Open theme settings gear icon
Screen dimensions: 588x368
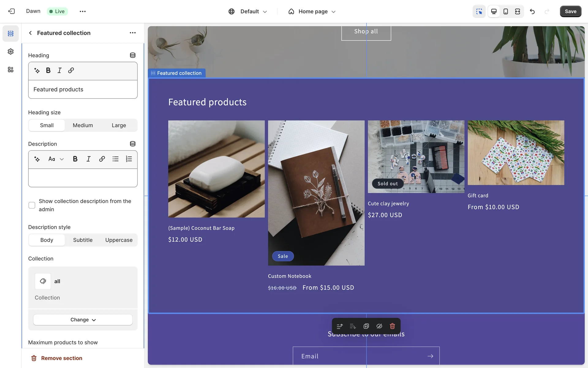tap(11, 52)
